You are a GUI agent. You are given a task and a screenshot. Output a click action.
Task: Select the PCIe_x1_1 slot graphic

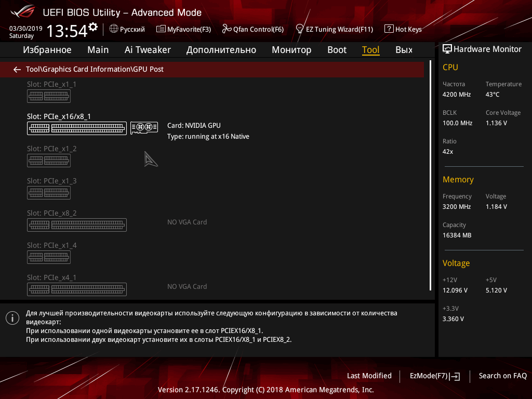49,96
